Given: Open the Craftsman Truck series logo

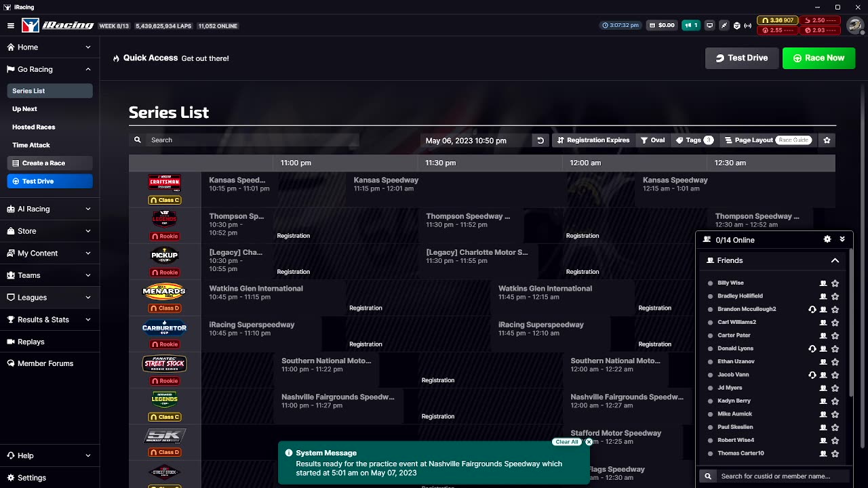Looking at the screenshot, I should 165,183.
